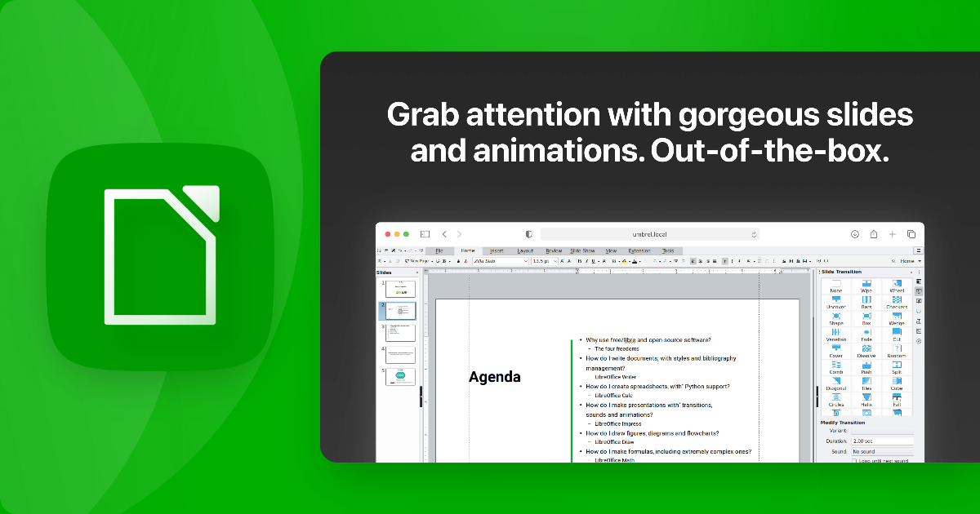Image resolution: width=980 pixels, height=514 pixels.
Task: Open the font name dropdown
Action: [x=526, y=261]
